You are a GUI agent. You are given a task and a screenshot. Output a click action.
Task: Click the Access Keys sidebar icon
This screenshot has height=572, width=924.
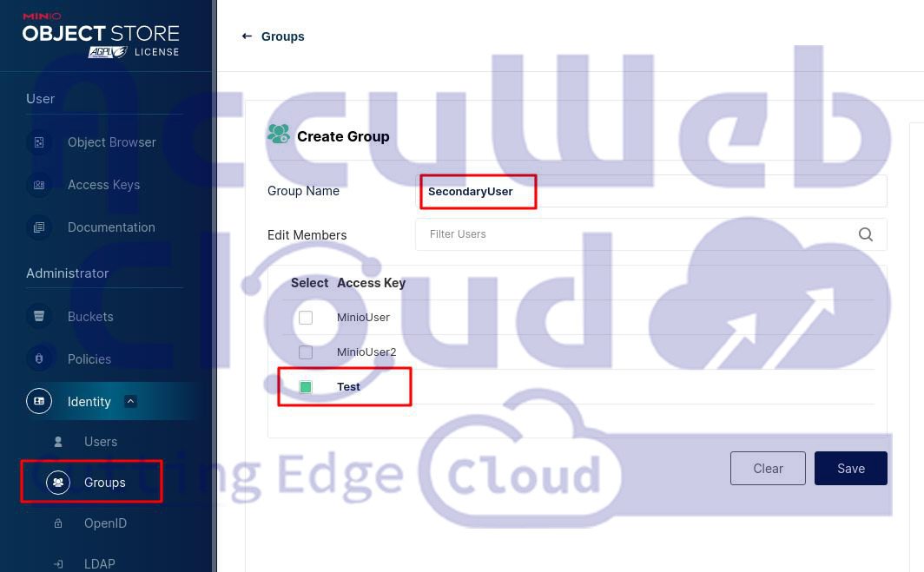(39, 185)
